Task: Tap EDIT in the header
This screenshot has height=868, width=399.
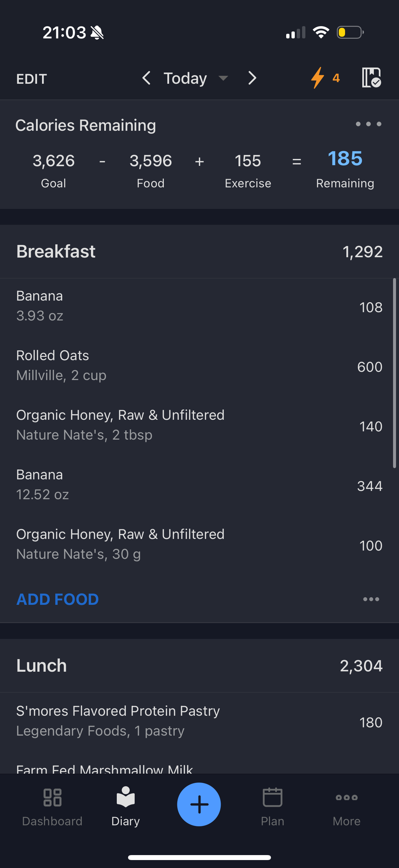Action: pos(32,79)
